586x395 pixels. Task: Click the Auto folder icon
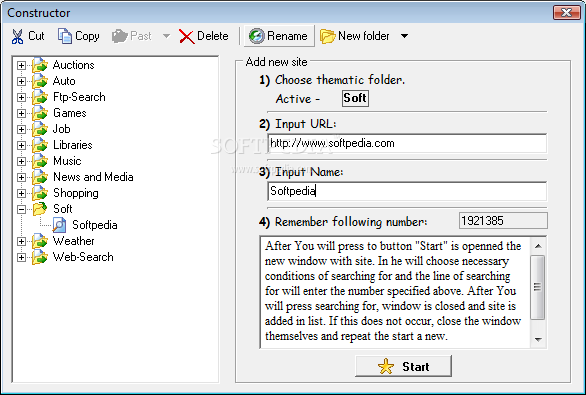tap(40, 81)
